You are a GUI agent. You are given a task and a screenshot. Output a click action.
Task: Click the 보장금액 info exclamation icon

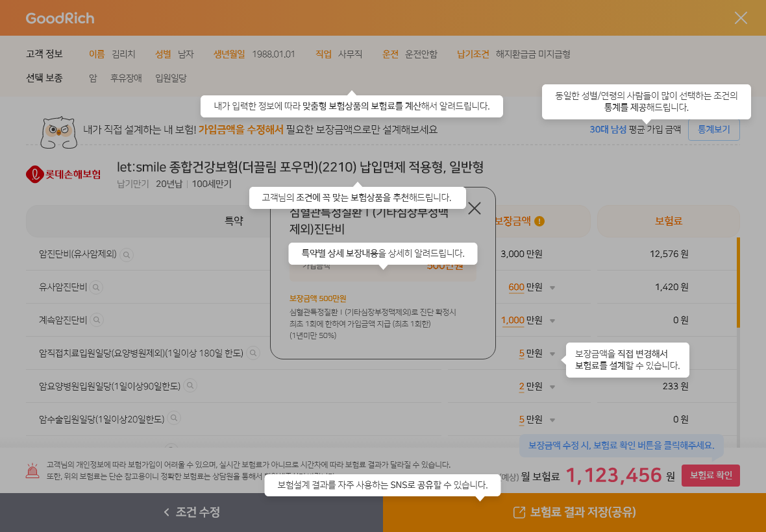539,221
